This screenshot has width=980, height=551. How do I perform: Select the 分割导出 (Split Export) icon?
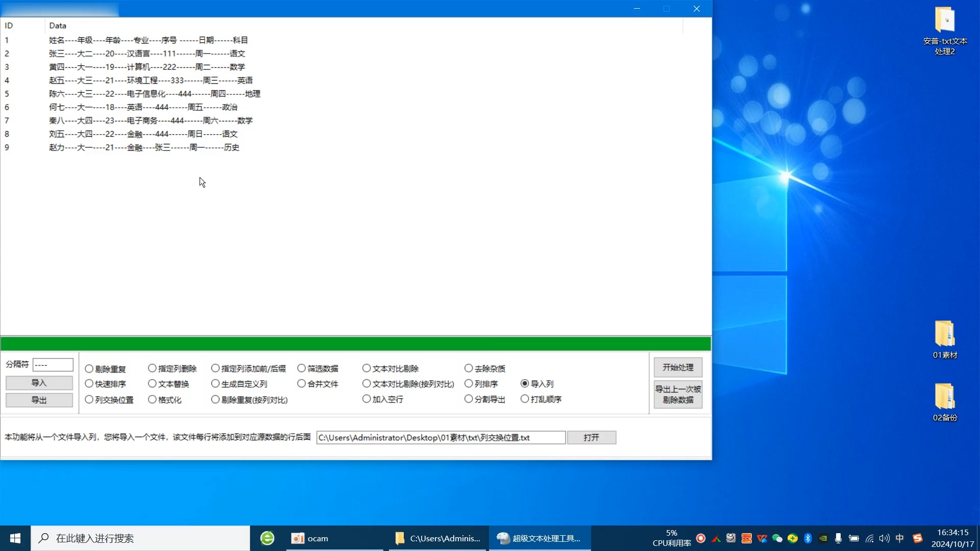(x=469, y=398)
